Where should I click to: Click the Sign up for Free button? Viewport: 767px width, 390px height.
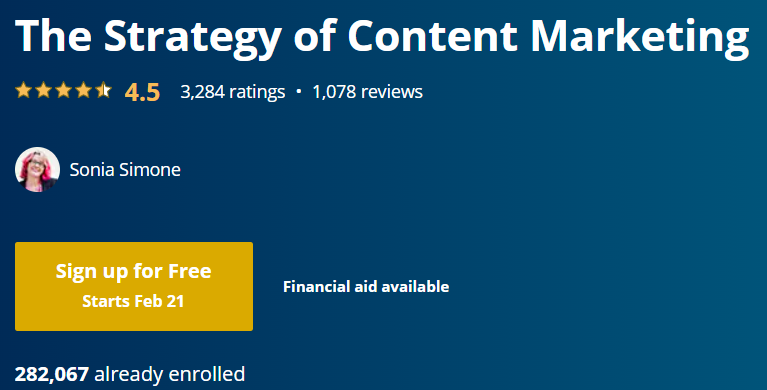(x=134, y=286)
